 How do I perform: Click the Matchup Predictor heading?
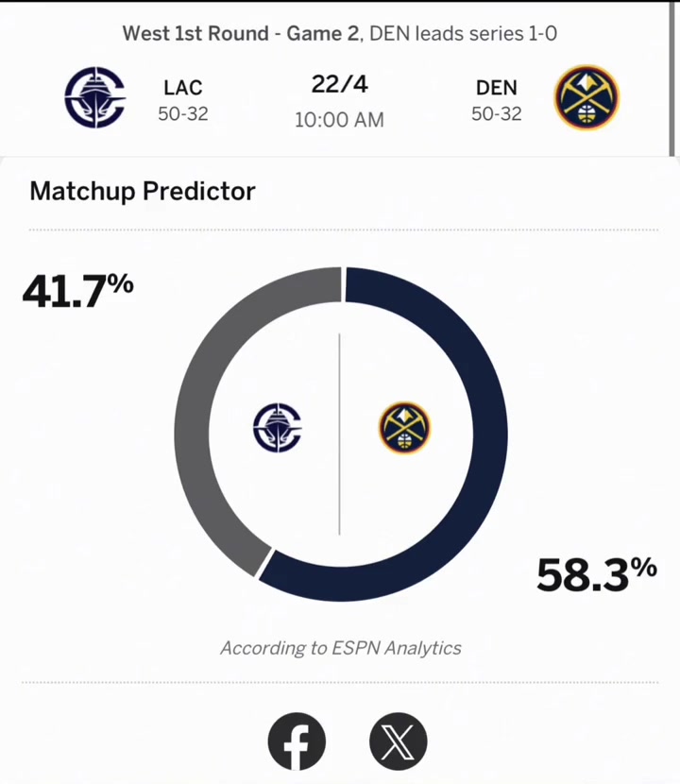[143, 191]
